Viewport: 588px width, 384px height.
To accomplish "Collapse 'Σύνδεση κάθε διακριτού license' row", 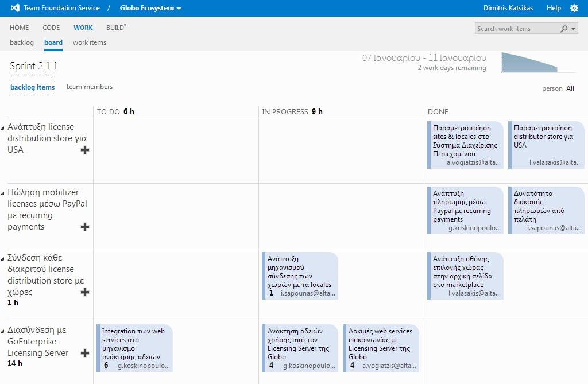I will coord(3,259).
